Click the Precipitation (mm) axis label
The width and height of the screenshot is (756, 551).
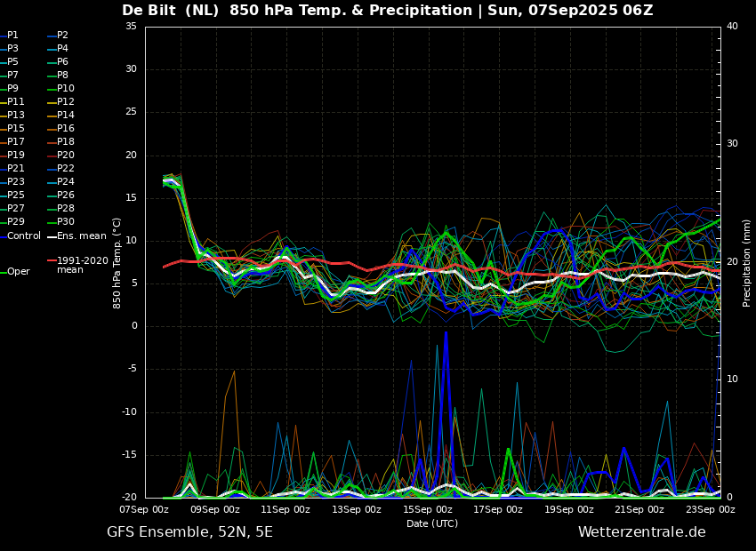746,262
